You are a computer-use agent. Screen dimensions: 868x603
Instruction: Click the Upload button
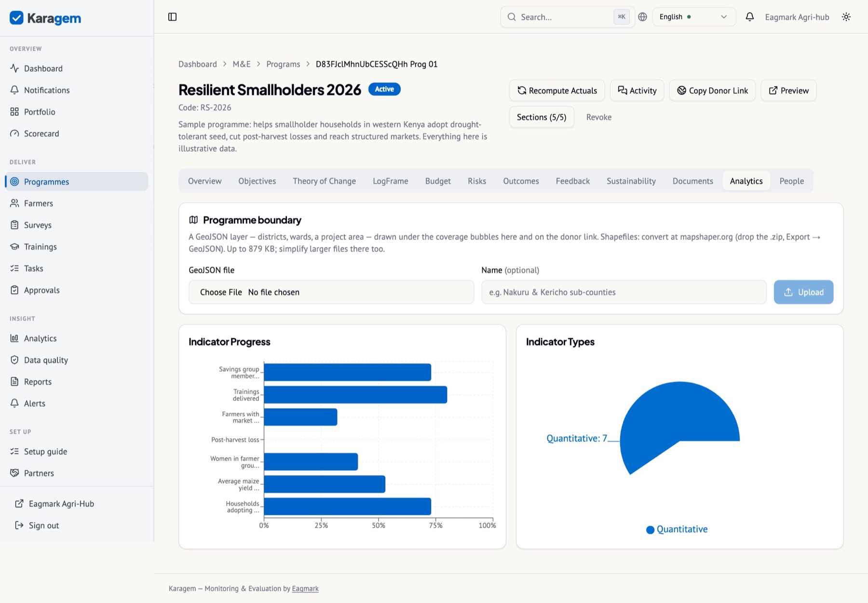coord(803,292)
